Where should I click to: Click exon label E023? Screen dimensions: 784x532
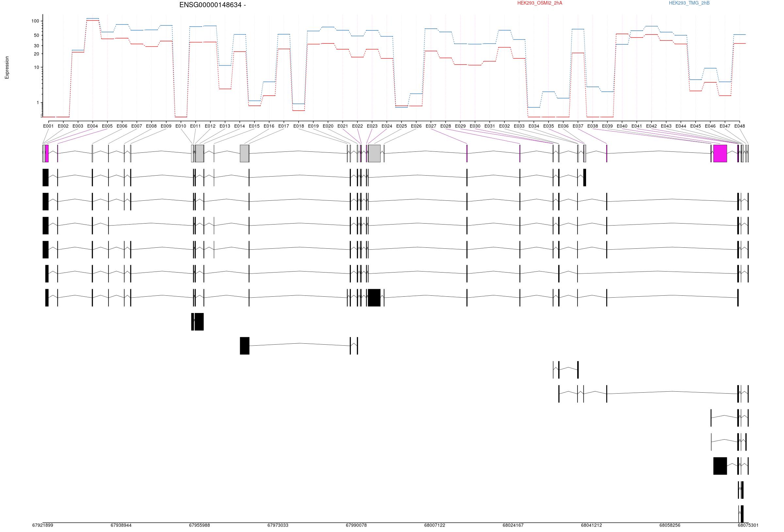point(372,126)
